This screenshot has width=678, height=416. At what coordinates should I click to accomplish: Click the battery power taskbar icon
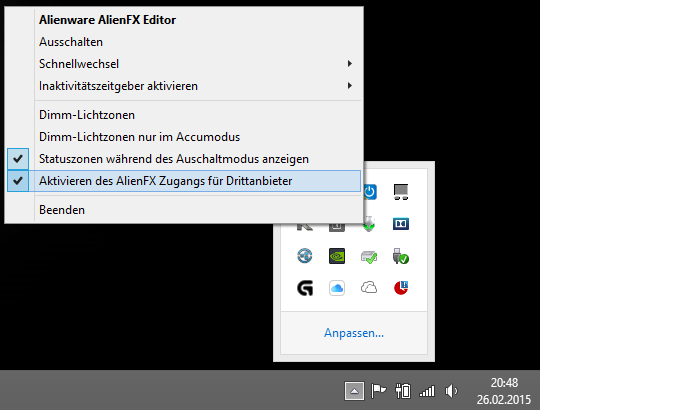[x=403, y=391]
